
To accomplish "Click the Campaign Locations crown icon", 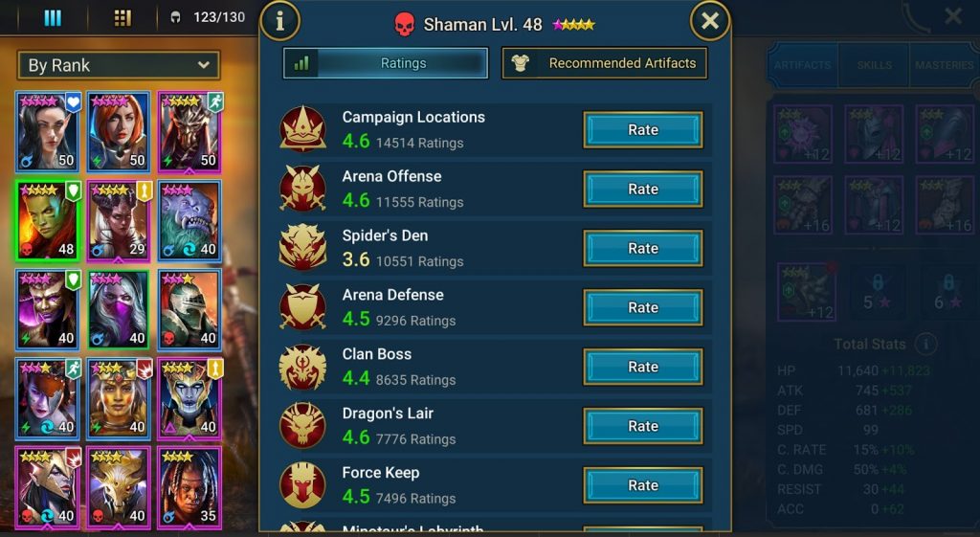I will tap(302, 129).
